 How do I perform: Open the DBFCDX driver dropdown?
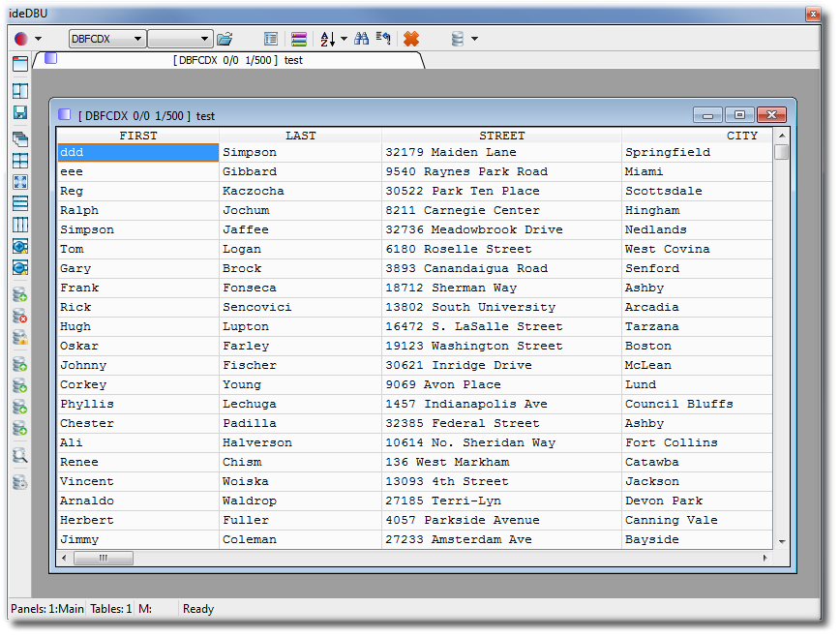click(x=138, y=39)
